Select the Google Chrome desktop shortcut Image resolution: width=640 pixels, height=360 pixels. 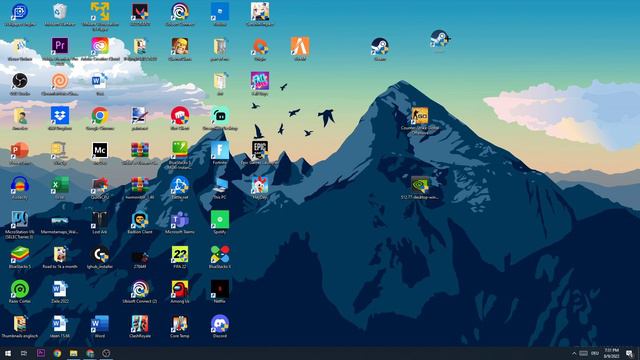coord(100,116)
